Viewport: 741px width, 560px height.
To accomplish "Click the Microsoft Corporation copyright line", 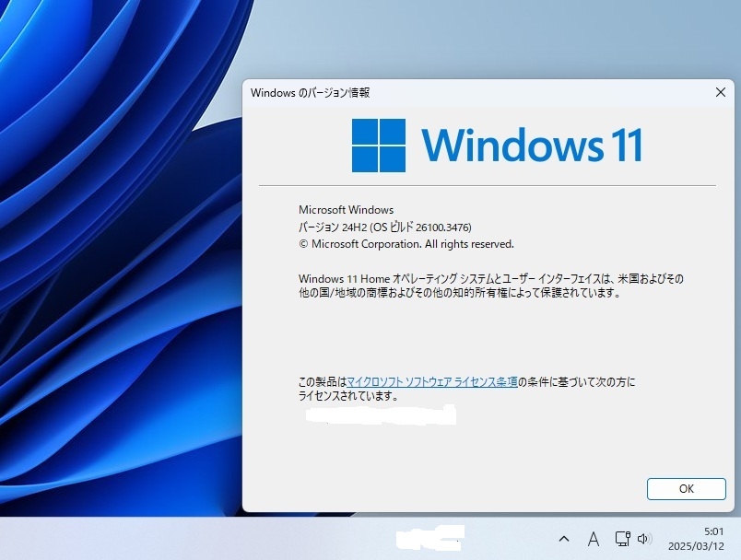I will coord(406,244).
